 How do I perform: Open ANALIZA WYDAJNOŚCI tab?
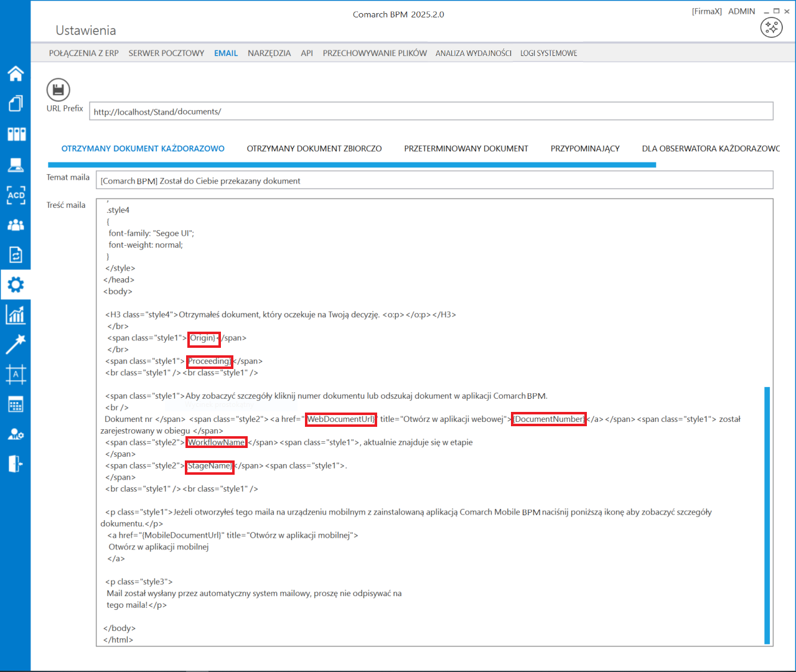pyautogui.click(x=474, y=53)
